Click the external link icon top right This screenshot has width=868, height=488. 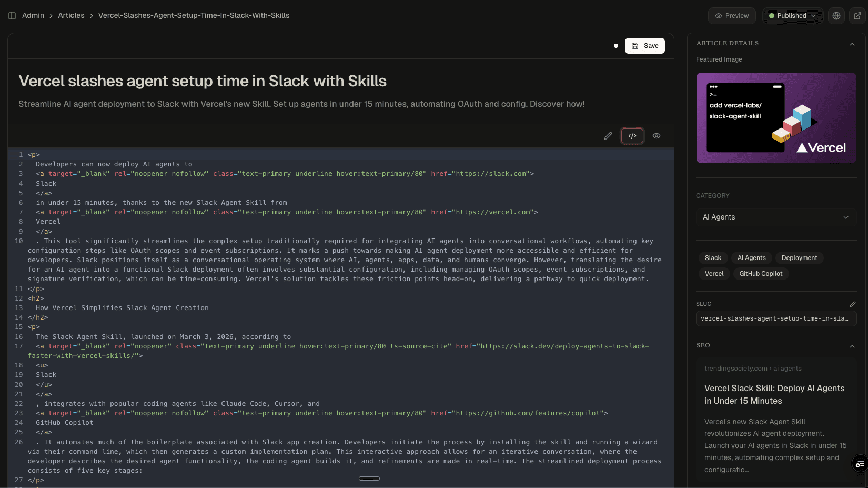point(857,15)
